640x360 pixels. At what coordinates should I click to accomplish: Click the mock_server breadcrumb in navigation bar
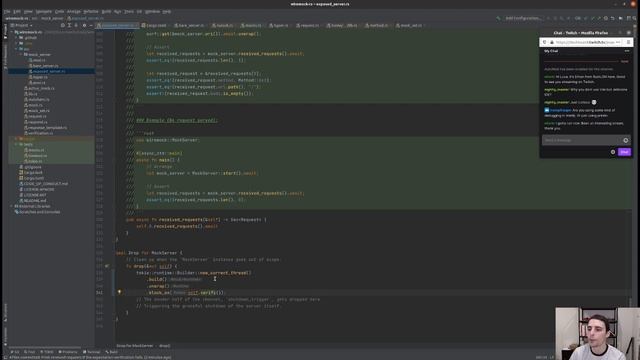tap(52, 18)
